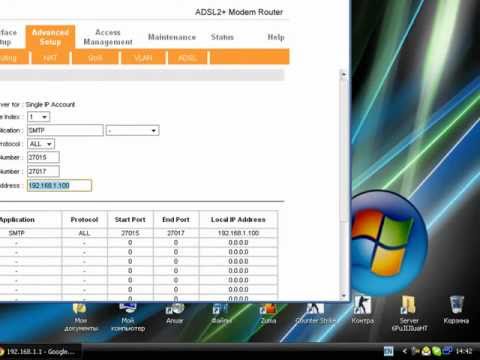The height and width of the screenshot is (360, 480).
Task: Open Мои документы desktop icon
Action: point(81,317)
